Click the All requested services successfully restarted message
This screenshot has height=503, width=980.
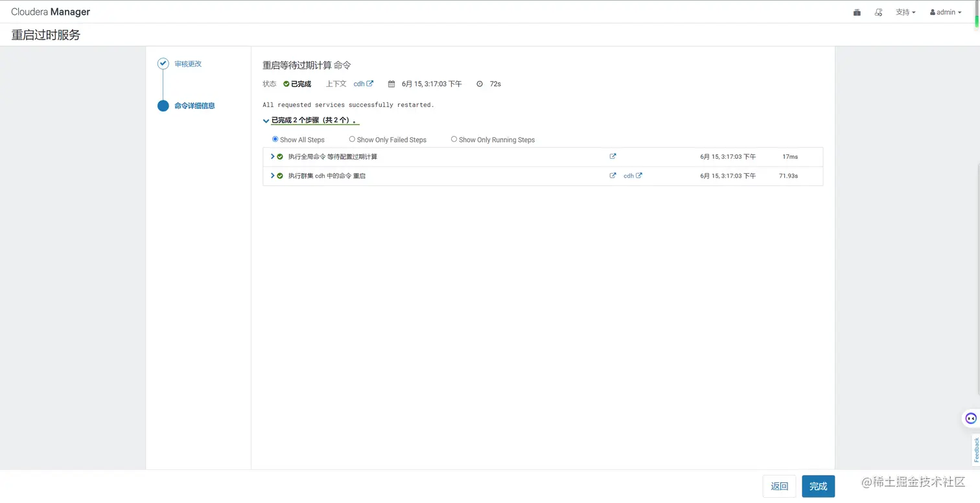tap(348, 104)
